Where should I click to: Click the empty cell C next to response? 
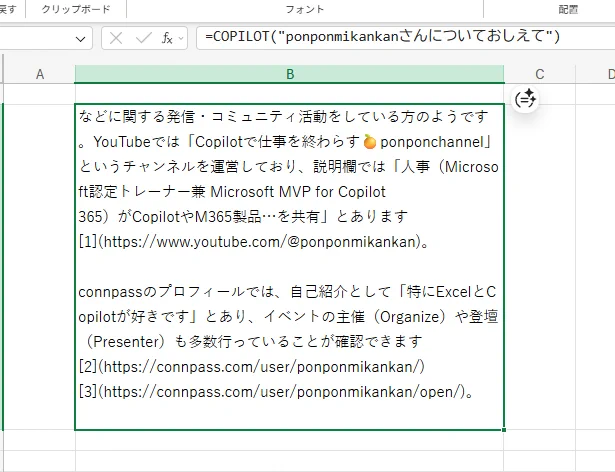click(x=540, y=267)
